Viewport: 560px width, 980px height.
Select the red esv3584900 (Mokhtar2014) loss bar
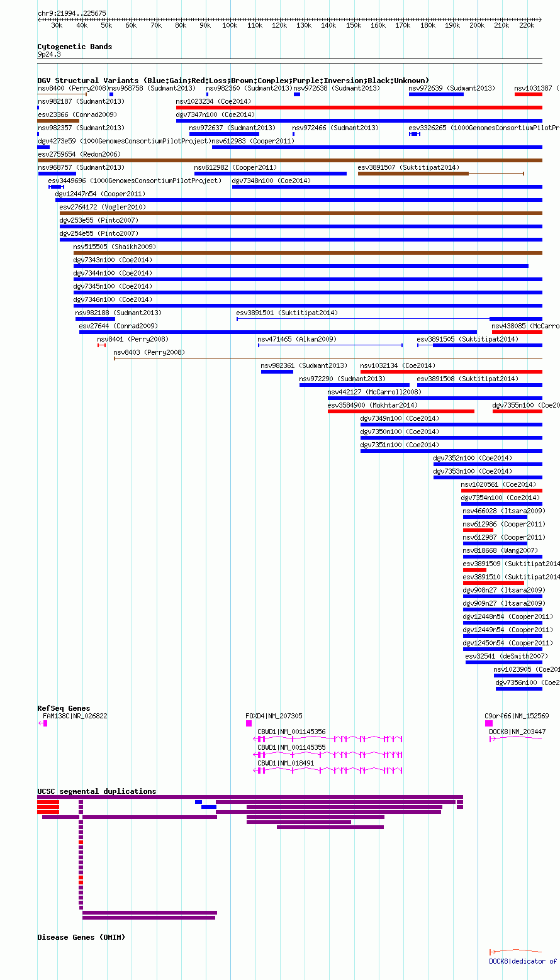click(x=401, y=411)
